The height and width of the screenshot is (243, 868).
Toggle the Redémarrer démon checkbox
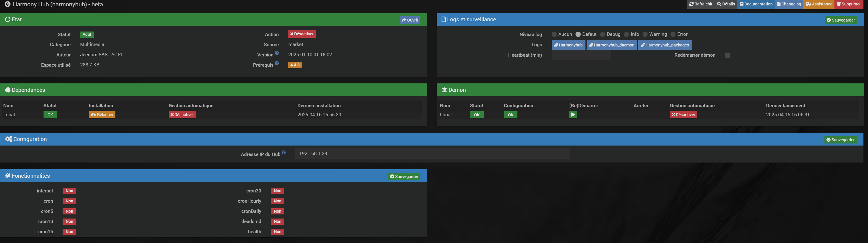tap(727, 55)
